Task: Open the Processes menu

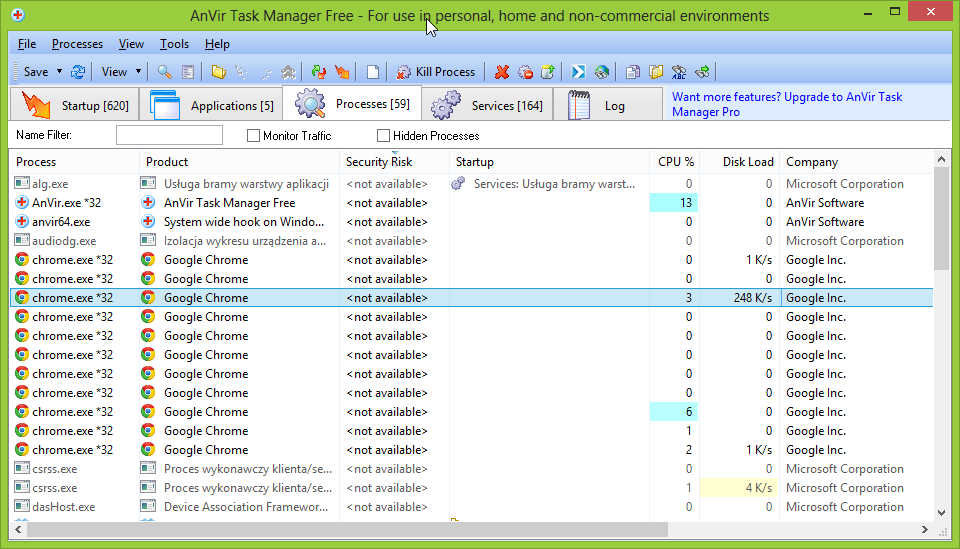Action: coord(77,44)
